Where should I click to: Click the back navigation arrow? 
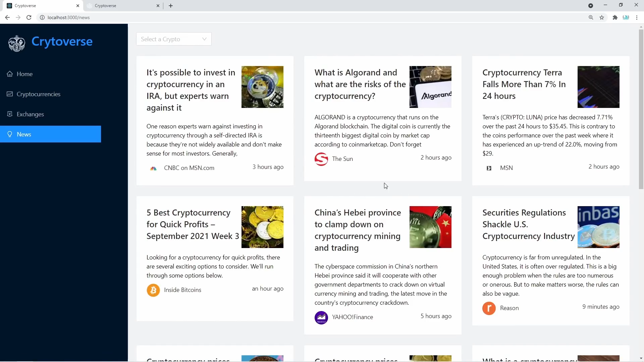coord(7,17)
